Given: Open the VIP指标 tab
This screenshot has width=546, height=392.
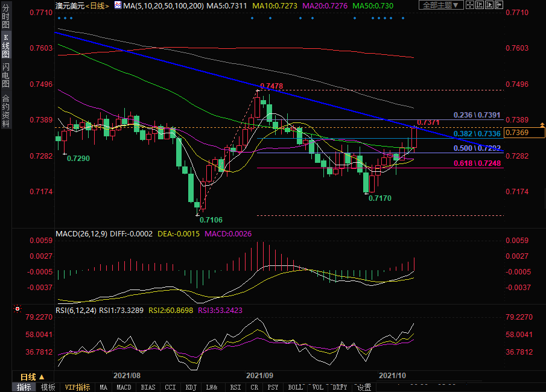Looking at the screenshot, I should (77, 387).
